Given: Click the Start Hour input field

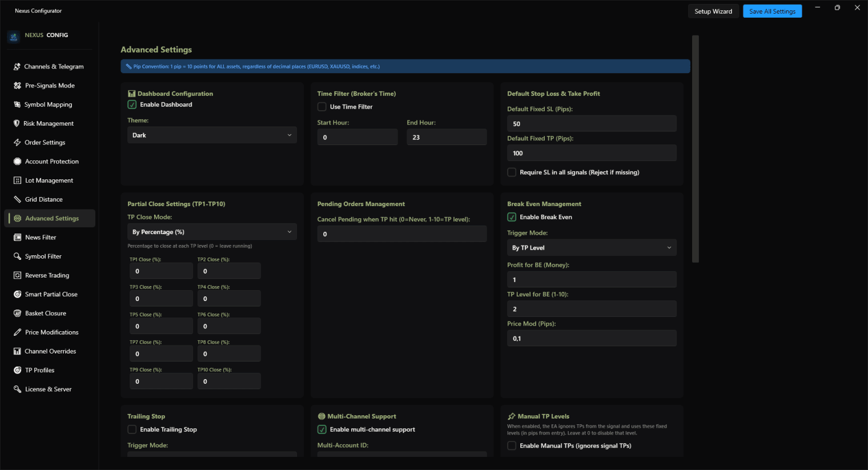Looking at the screenshot, I should pyautogui.click(x=357, y=137).
